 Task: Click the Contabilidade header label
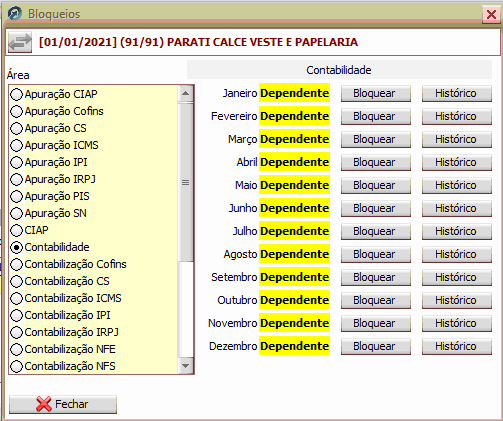coord(339,70)
